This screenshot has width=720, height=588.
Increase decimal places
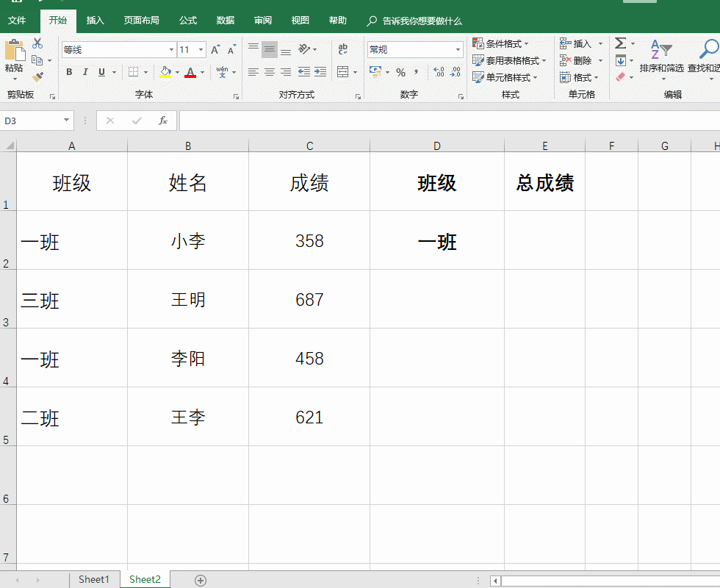point(439,72)
